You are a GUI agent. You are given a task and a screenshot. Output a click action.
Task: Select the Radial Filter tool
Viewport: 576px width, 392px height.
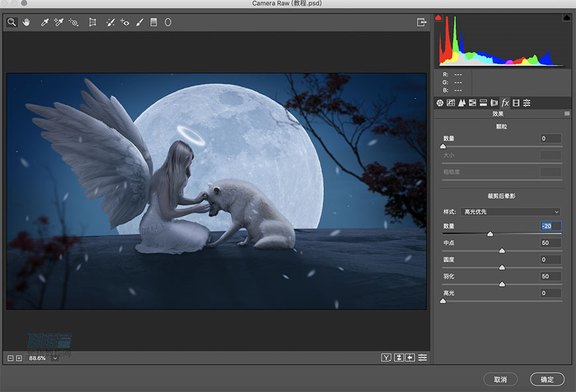168,23
